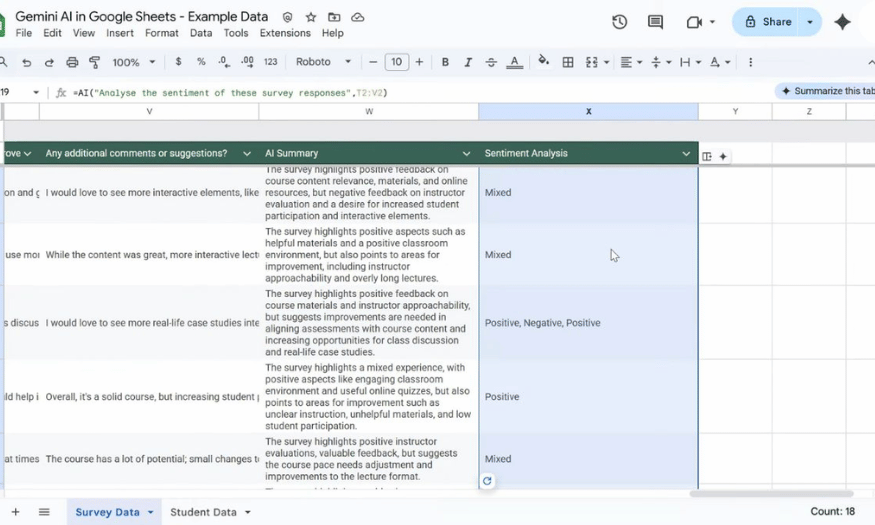The image size is (875, 525).
Task: Open the Insert menu
Action: [120, 33]
